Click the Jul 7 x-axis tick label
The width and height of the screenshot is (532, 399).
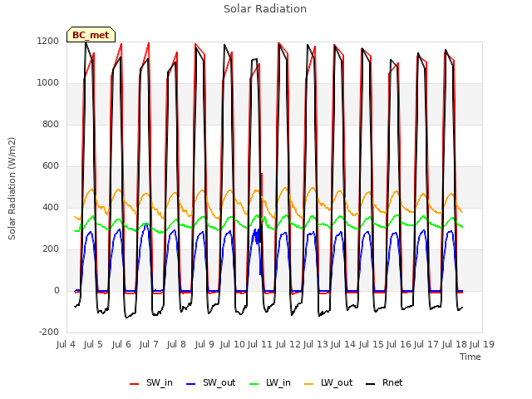pyautogui.click(x=149, y=345)
